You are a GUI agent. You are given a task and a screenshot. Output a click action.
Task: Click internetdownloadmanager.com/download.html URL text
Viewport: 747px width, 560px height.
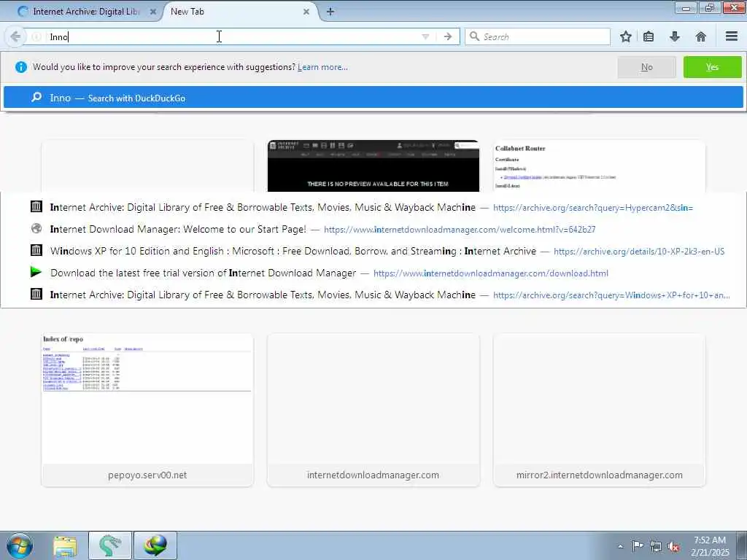coord(491,273)
